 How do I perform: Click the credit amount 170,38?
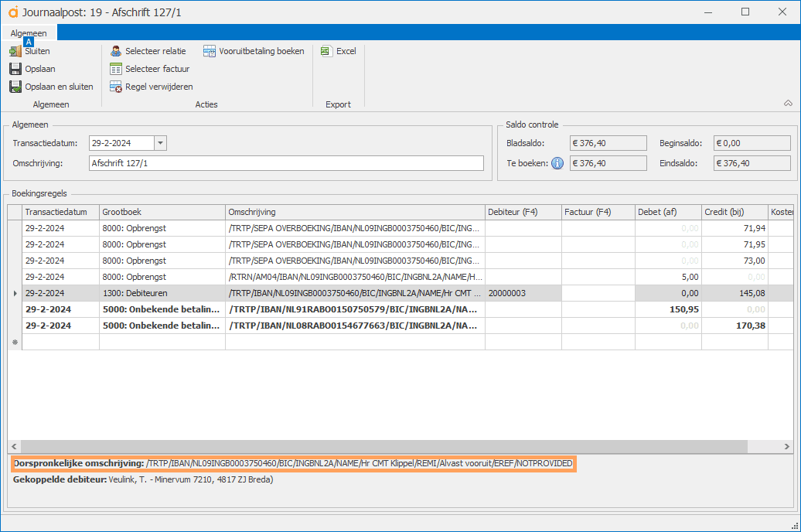click(x=735, y=326)
